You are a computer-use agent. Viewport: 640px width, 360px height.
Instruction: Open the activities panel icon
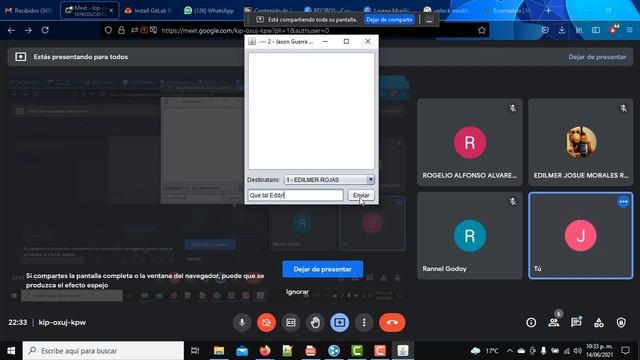pos(599,322)
